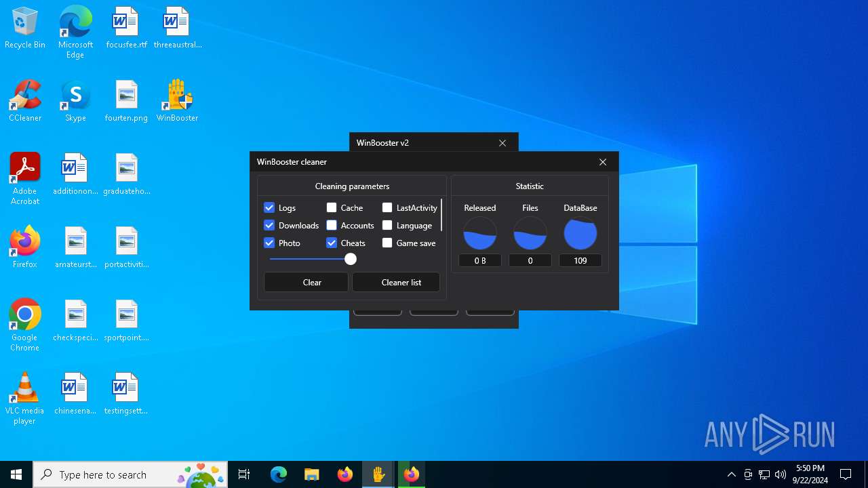Enable the Game save checkbox

click(387, 243)
